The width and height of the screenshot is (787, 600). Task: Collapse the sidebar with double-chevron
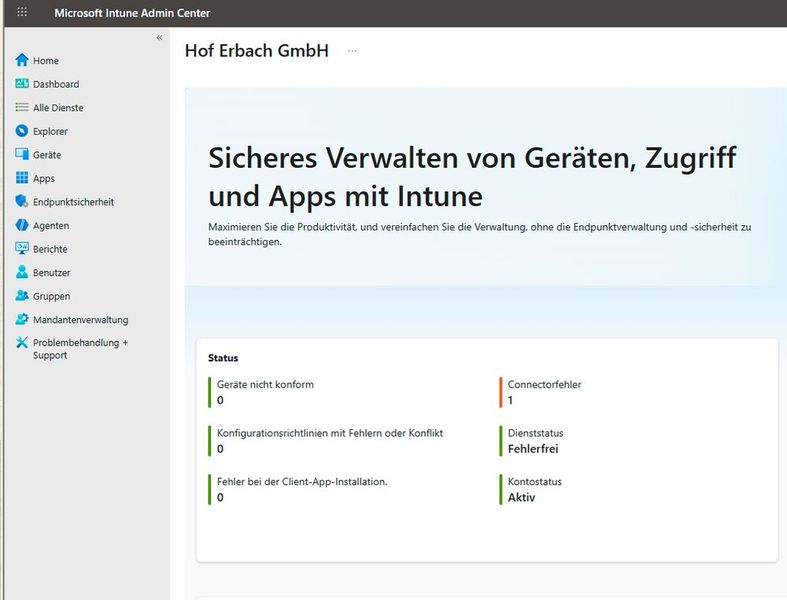[x=159, y=38]
